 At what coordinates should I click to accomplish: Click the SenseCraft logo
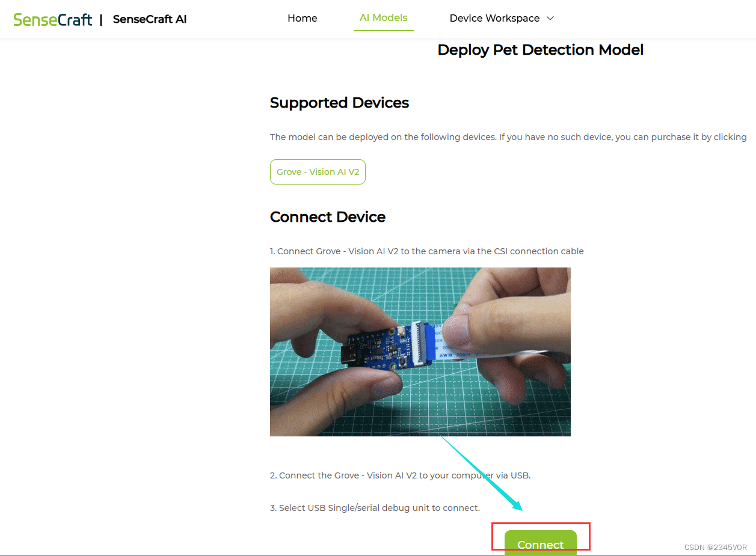click(x=53, y=19)
